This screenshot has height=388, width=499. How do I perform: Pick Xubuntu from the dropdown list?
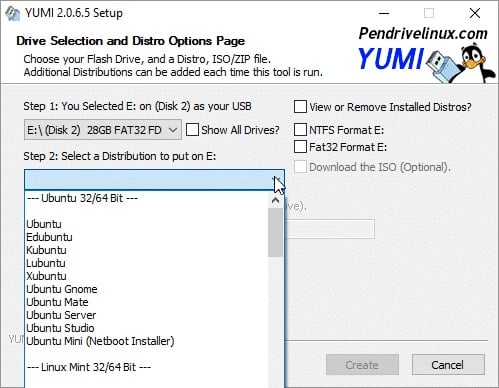(147, 276)
